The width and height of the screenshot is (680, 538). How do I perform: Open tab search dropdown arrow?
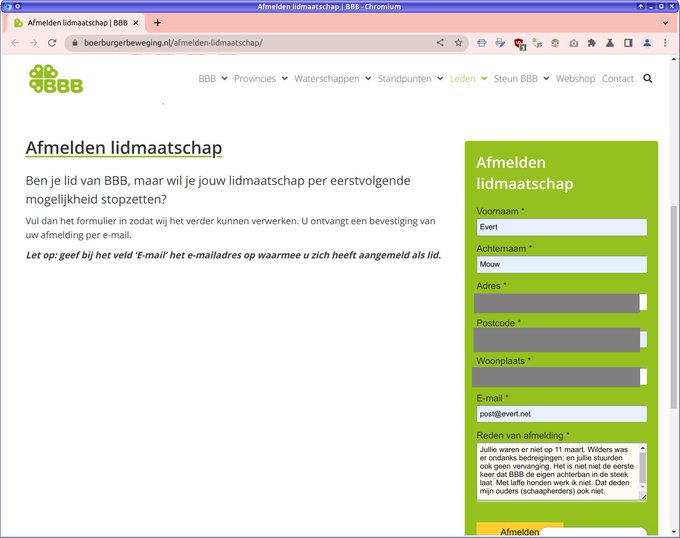[665, 23]
